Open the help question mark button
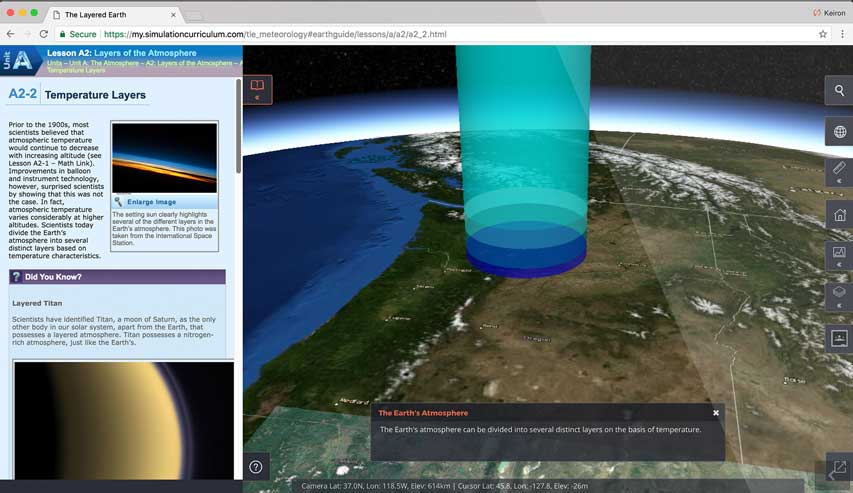Screen dimensions: 853x493 (x=256, y=467)
